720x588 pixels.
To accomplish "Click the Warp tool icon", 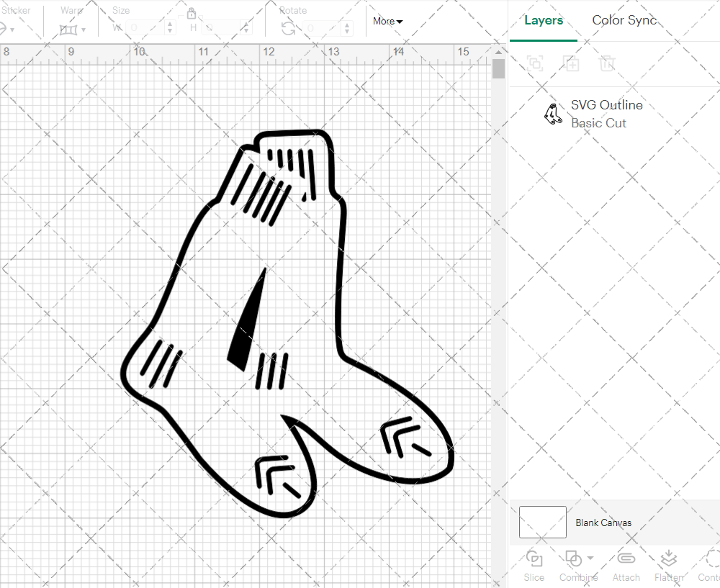I will [68, 30].
